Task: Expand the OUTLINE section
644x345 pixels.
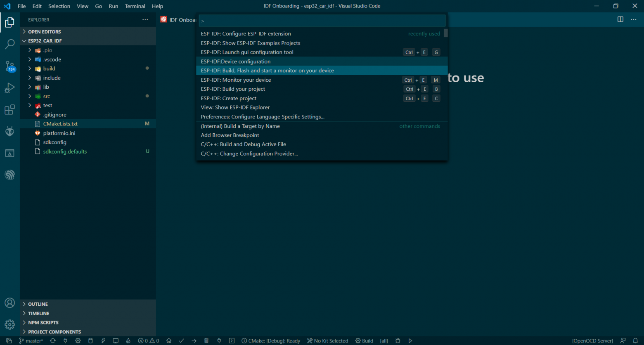Action: click(x=88, y=304)
